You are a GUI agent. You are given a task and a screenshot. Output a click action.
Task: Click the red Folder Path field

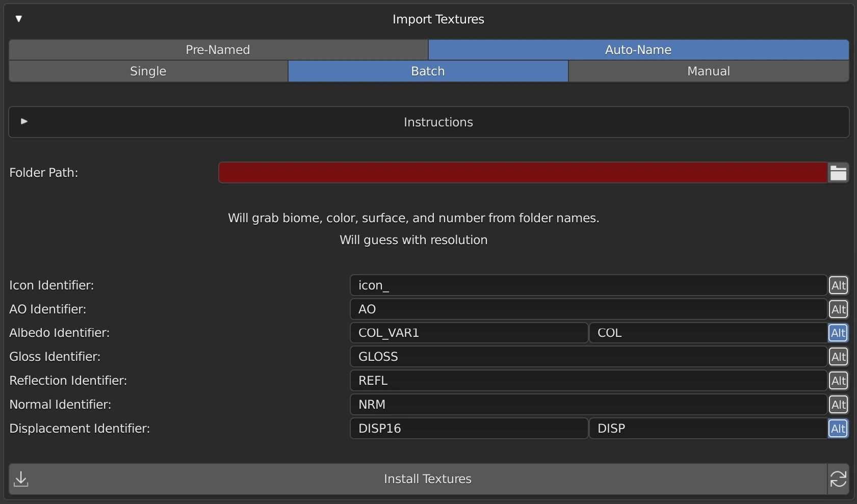[x=522, y=173]
